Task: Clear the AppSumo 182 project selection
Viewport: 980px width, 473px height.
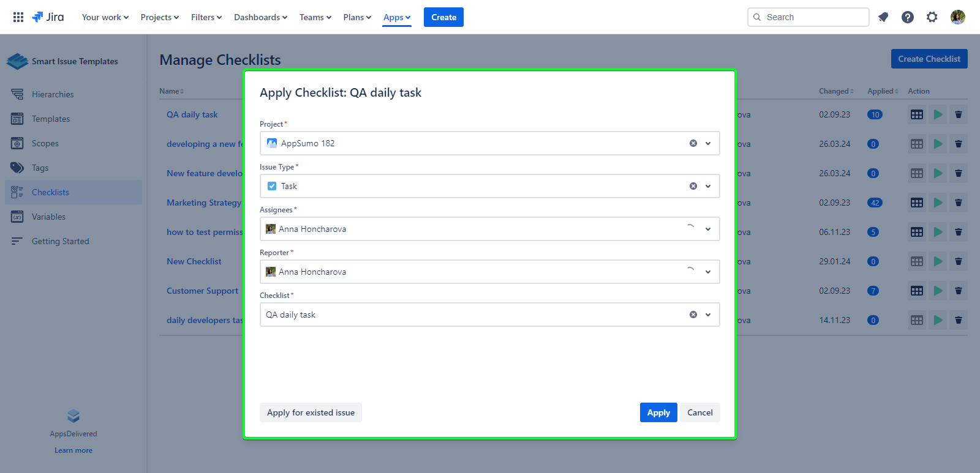Action: [x=693, y=143]
